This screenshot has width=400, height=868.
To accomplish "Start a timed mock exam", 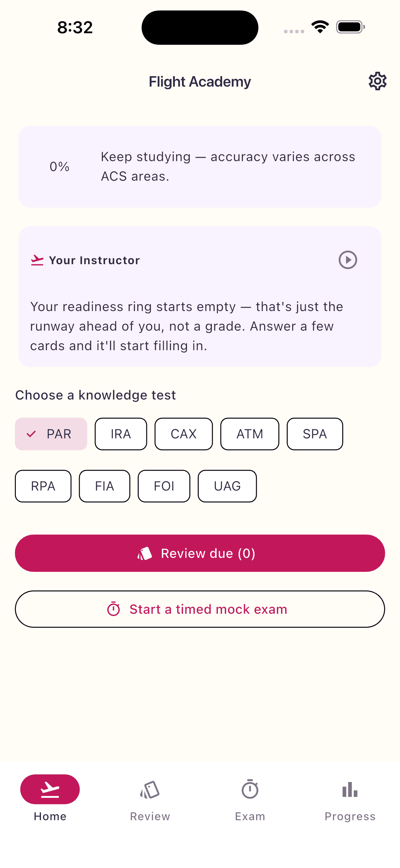I will (x=200, y=609).
